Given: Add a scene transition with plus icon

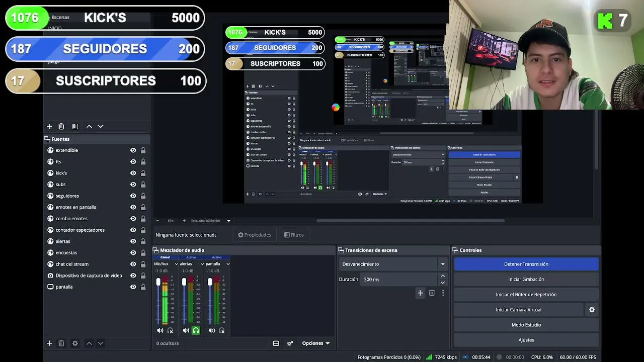Looking at the screenshot, I should coord(420,293).
